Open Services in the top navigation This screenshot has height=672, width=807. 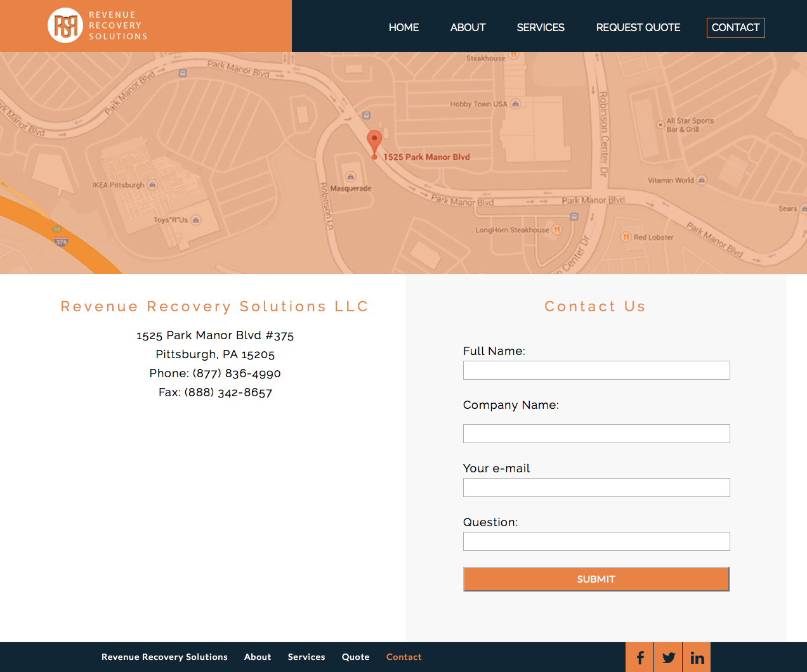[x=541, y=28]
